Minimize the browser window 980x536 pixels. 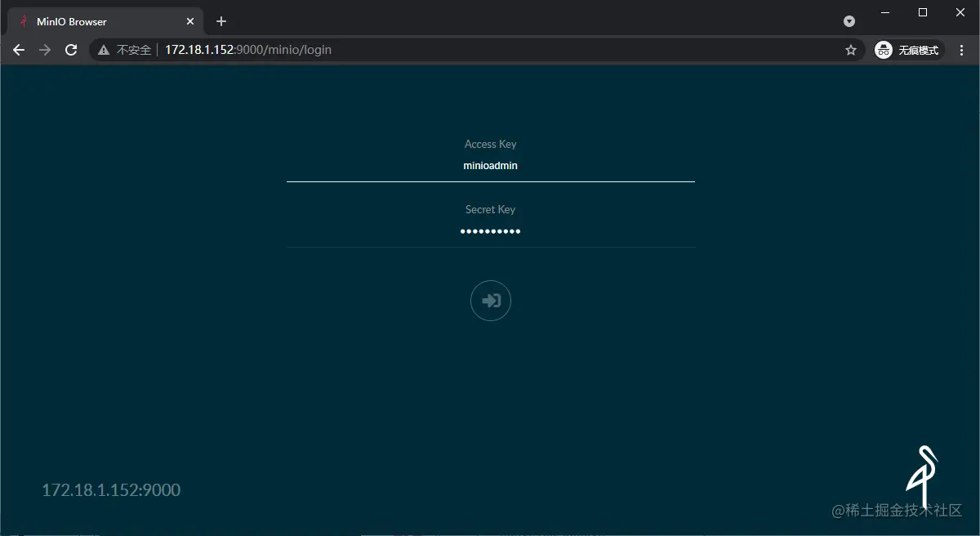[x=885, y=12]
